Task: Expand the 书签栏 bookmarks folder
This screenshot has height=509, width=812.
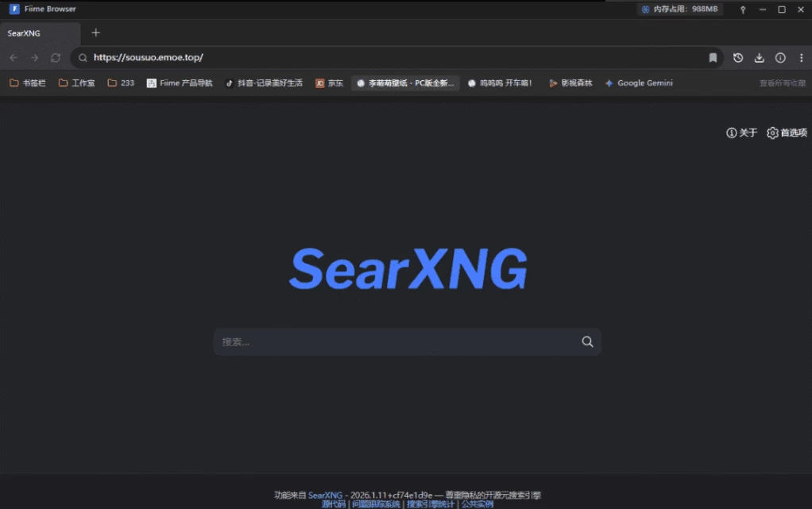Action: (28, 83)
